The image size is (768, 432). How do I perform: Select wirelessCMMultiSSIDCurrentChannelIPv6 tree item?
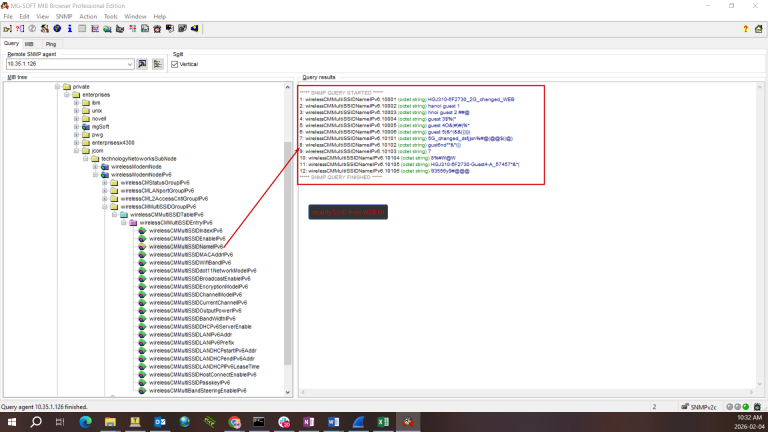pos(198,303)
